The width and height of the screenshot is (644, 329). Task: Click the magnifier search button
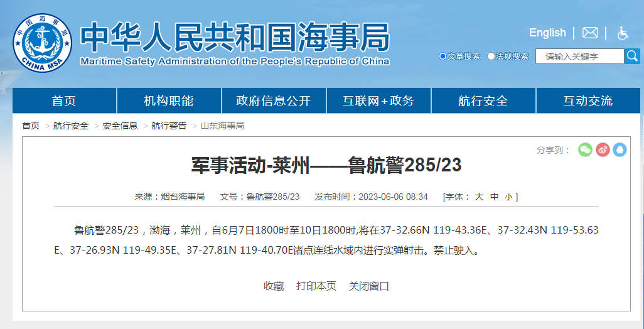point(632,57)
